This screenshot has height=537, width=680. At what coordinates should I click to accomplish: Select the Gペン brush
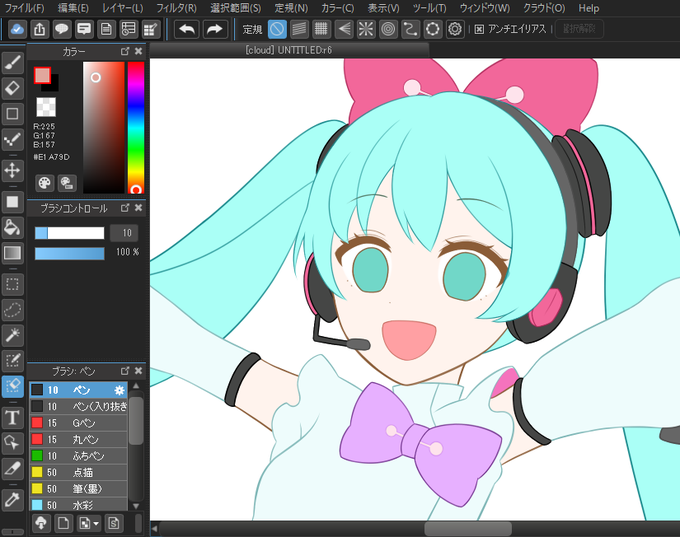tap(78, 423)
